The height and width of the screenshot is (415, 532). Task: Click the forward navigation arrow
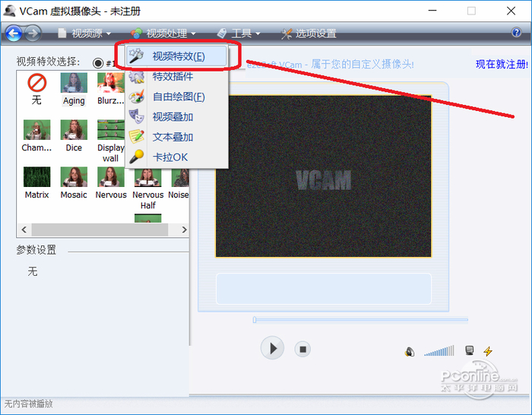point(33,33)
